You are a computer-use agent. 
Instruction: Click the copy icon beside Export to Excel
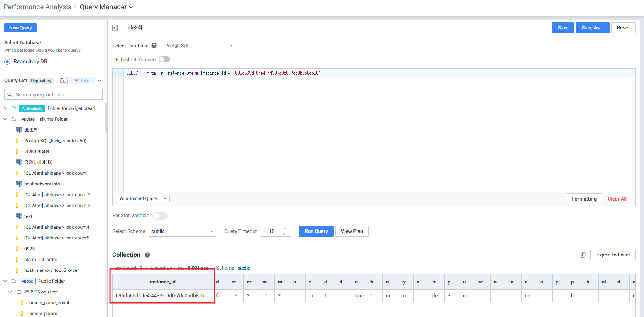click(x=583, y=255)
